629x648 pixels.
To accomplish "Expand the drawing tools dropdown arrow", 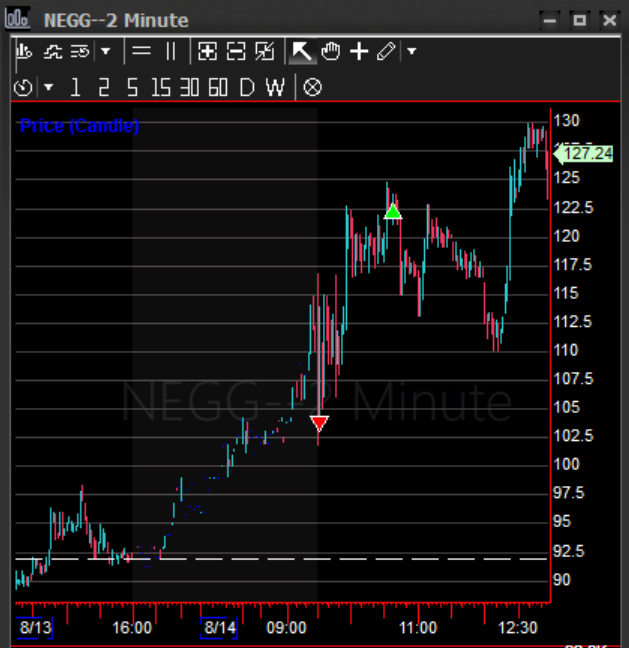I will click(412, 52).
